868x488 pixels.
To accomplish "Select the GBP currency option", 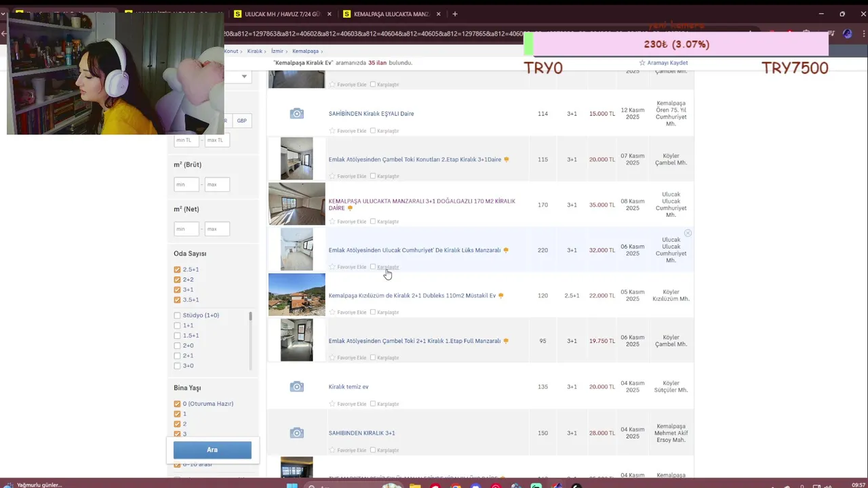I will (x=241, y=121).
